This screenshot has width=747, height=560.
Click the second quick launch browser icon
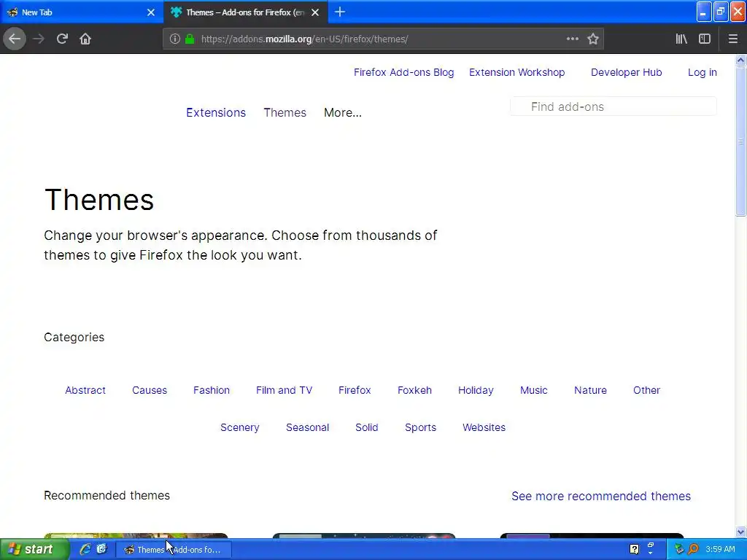tap(101, 549)
